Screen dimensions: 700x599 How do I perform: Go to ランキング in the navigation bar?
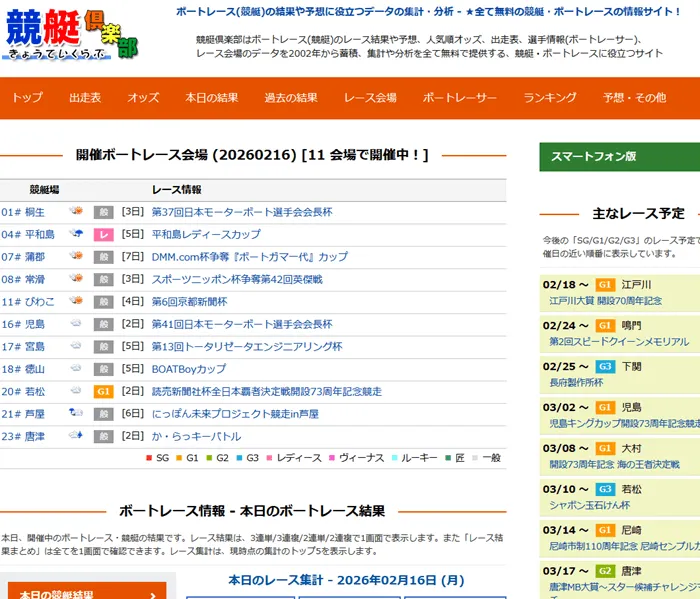(549, 98)
